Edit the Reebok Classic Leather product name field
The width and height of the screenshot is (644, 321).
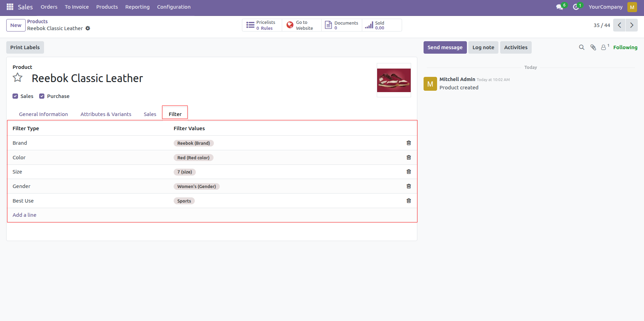click(87, 78)
